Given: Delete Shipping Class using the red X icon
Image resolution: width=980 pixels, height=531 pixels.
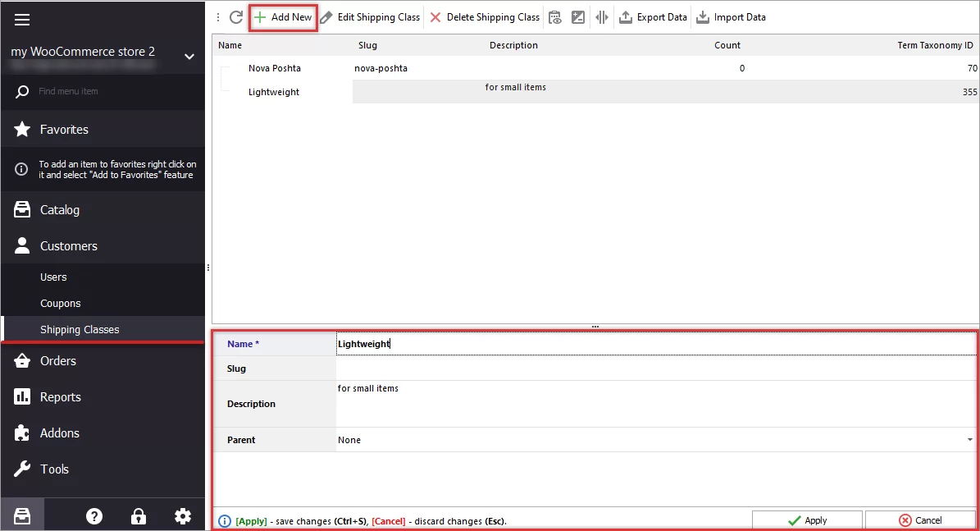Looking at the screenshot, I should tap(435, 16).
